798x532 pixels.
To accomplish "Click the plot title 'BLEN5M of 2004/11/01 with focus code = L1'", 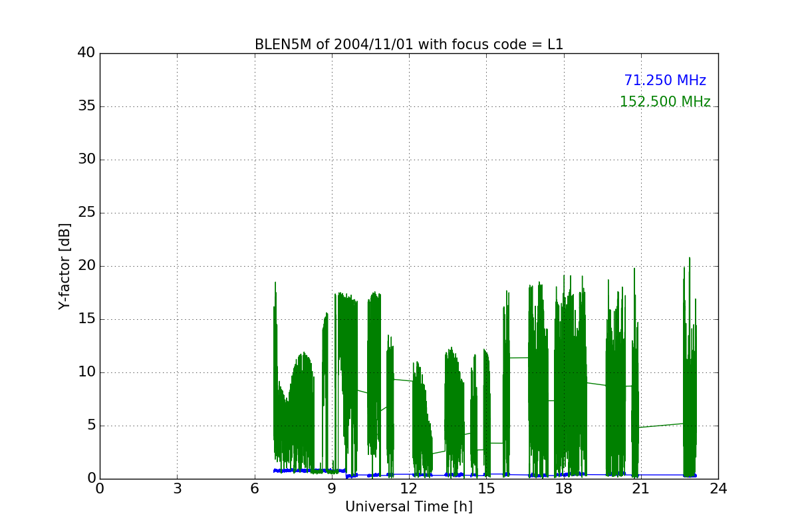I will click(409, 45).
